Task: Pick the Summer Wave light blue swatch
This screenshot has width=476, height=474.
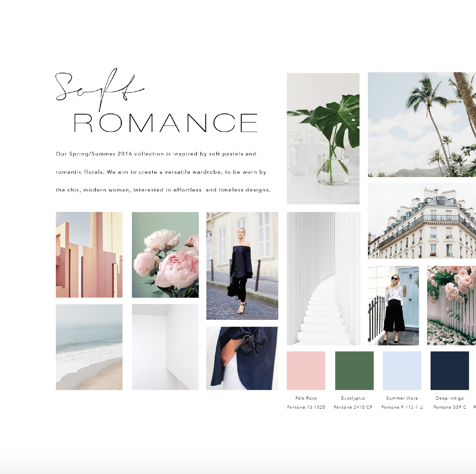Action: click(x=402, y=371)
